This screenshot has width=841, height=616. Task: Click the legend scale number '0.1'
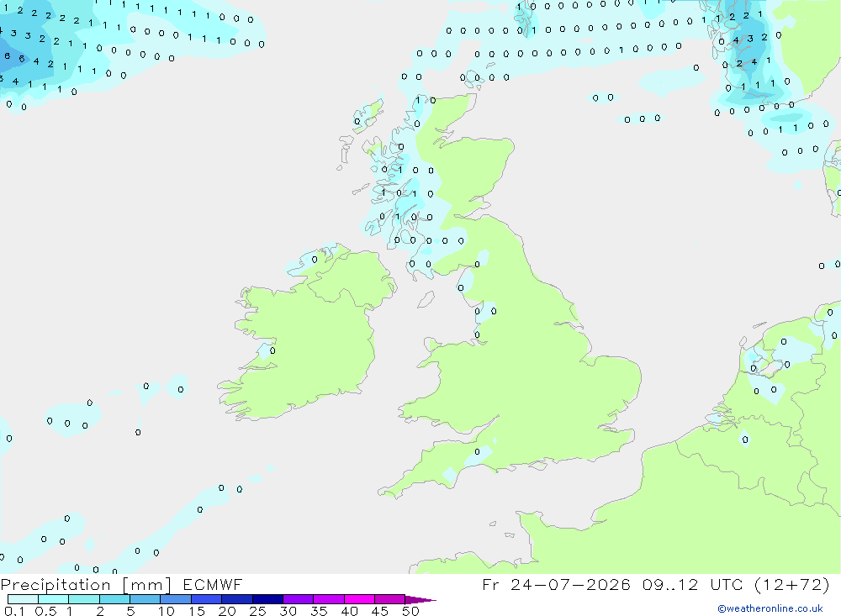(x=14, y=611)
